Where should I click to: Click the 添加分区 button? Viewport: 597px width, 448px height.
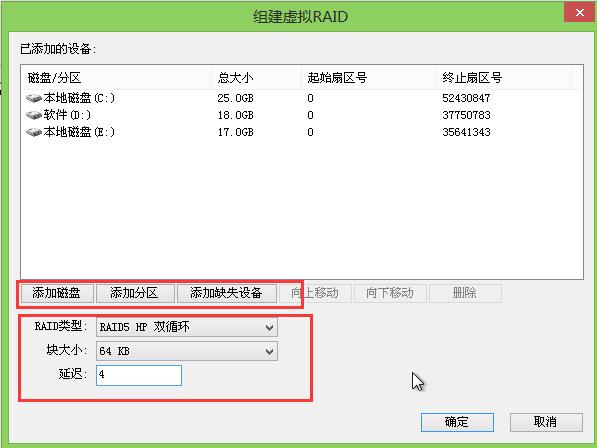(135, 293)
